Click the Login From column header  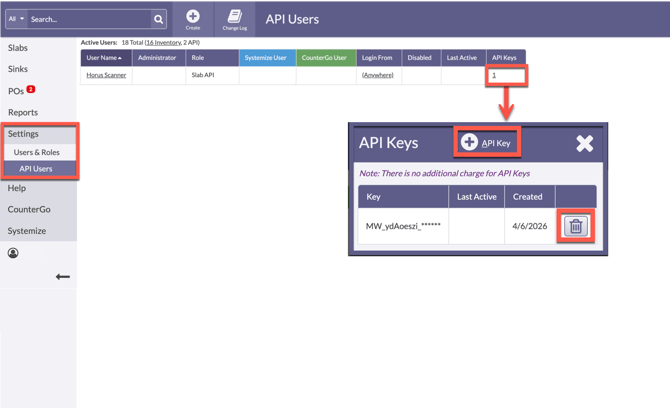click(x=379, y=58)
